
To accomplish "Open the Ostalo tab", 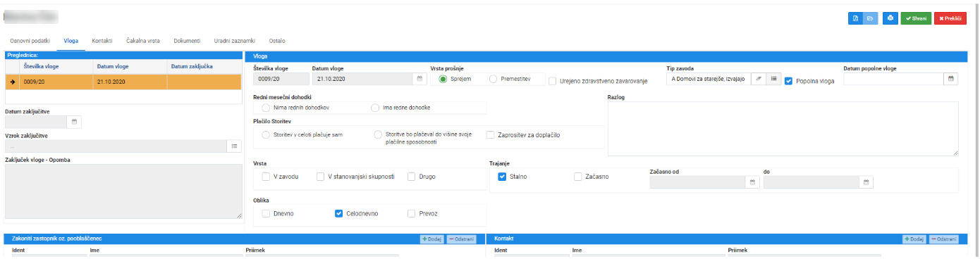I will pyautogui.click(x=277, y=41).
